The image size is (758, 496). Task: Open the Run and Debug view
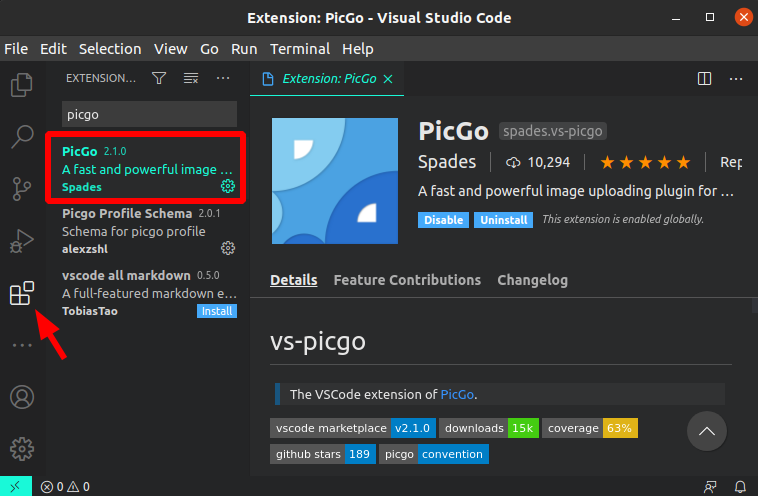(x=22, y=241)
